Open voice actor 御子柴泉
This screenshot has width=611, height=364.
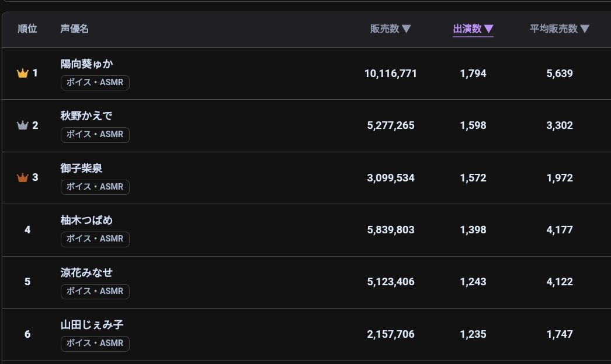[81, 168]
